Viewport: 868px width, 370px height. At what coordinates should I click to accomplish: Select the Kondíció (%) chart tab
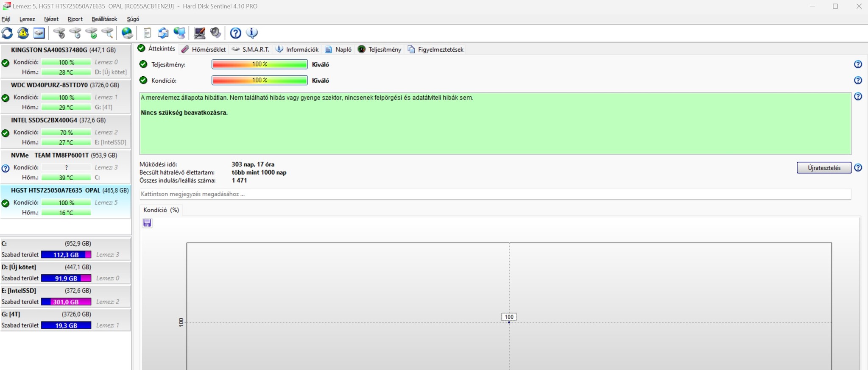(x=161, y=210)
